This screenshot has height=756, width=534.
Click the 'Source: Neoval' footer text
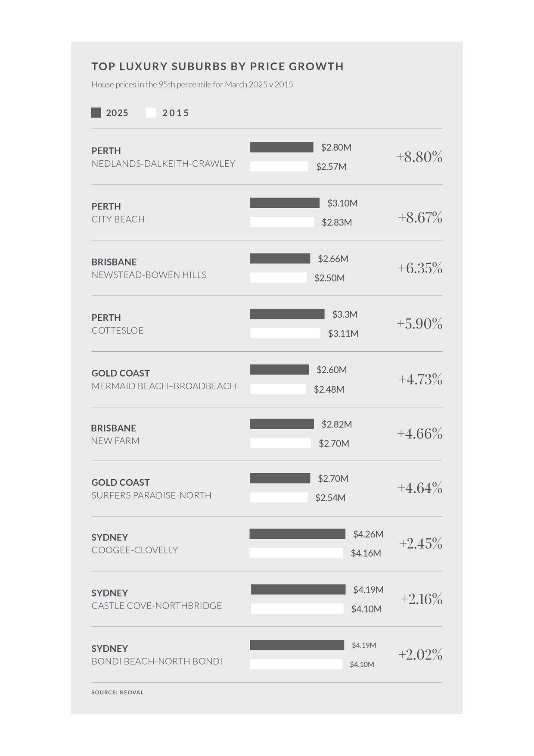(118, 693)
